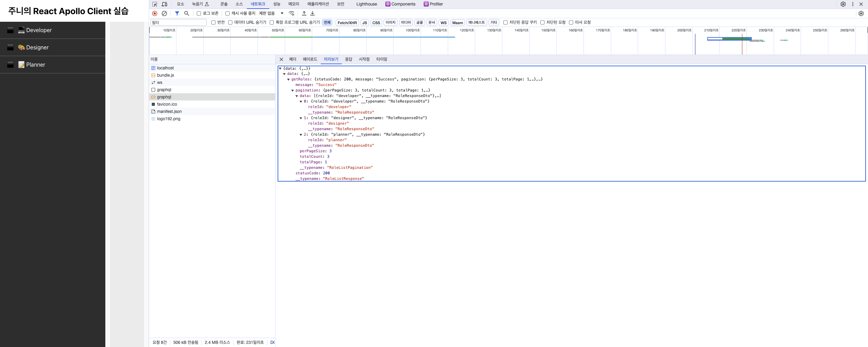Click the bundle.js script icon
Screen dimensions: 868x347
coord(153,75)
